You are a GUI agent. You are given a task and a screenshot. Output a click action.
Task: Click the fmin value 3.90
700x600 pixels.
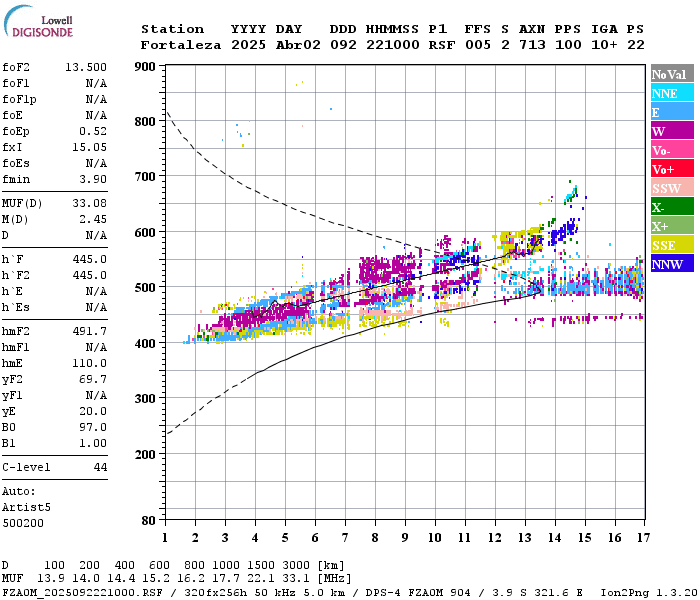pyautogui.click(x=93, y=179)
